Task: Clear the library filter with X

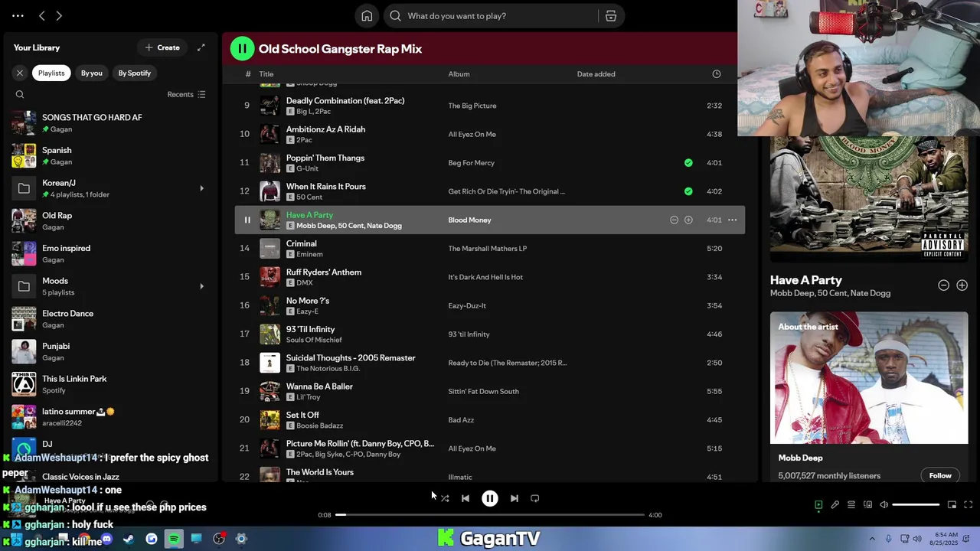Action: pos(20,73)
